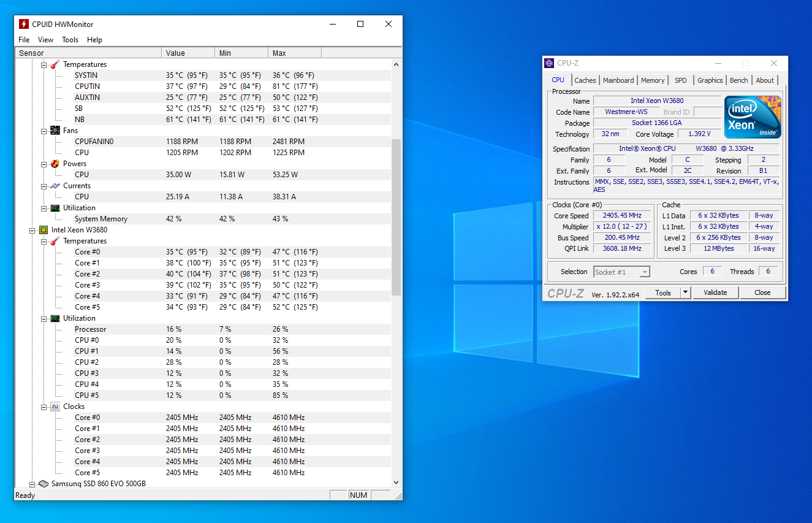
Task: Click the Powers section flame icon
Action: [x=55, y=164]
